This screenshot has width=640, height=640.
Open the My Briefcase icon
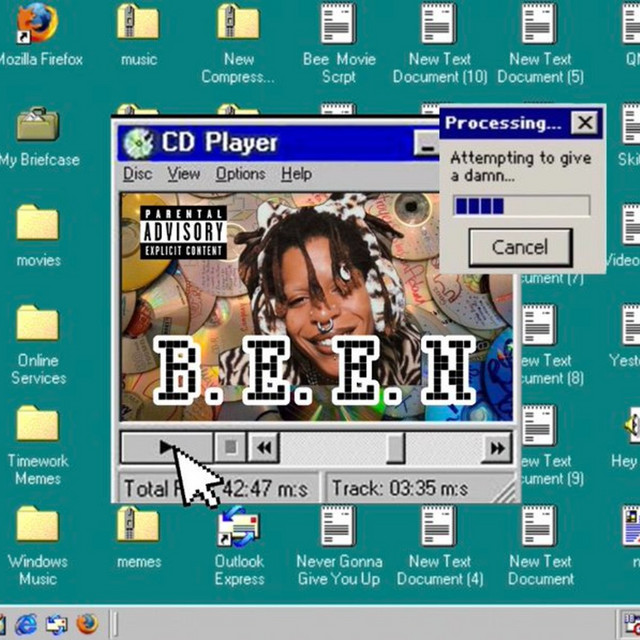click(38, 124)
